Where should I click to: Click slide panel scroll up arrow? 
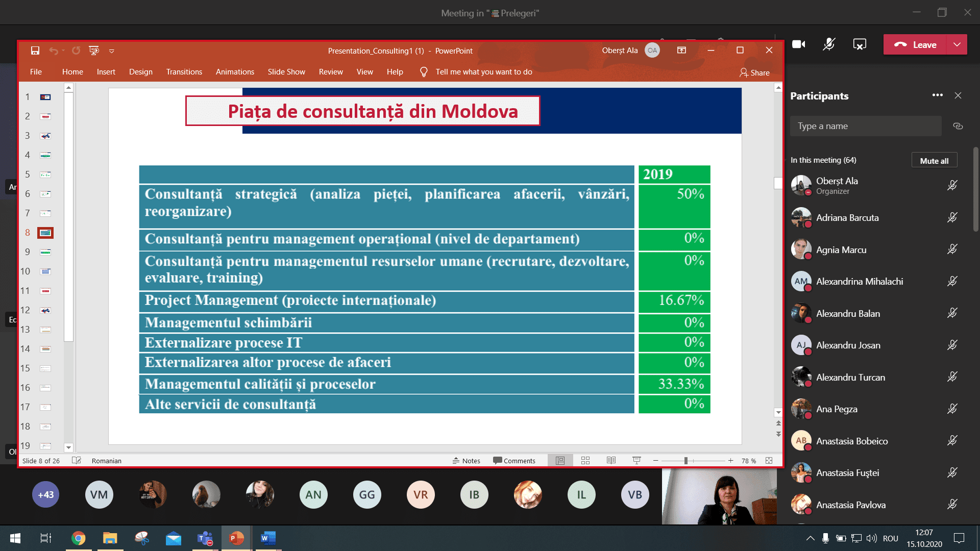pos(69,88)
